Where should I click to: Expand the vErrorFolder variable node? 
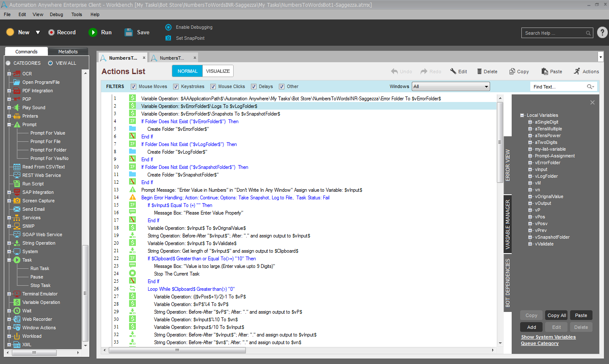point(530,163)
